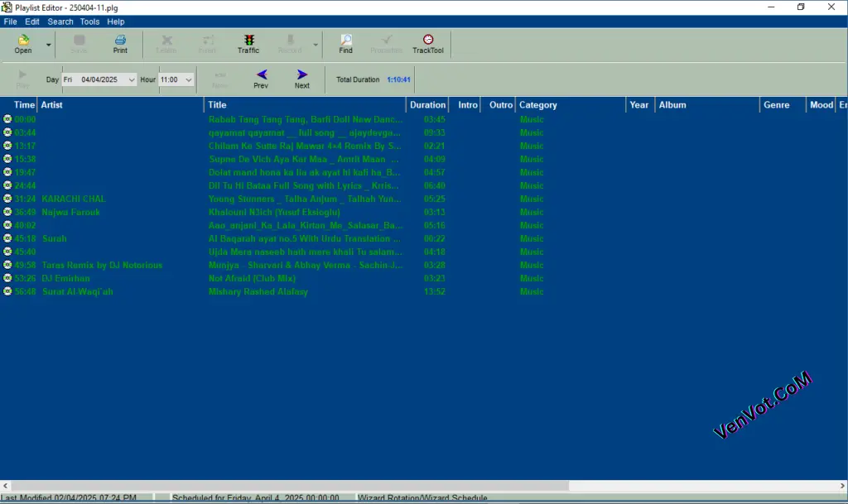Click the track icon of 53:26 row

(7, 278)
